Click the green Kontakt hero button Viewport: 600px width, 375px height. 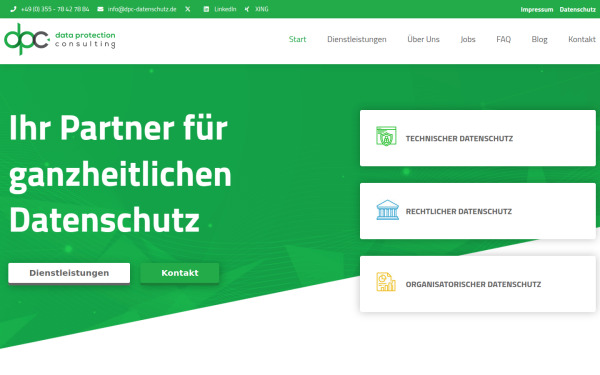[x=179, y=273]
